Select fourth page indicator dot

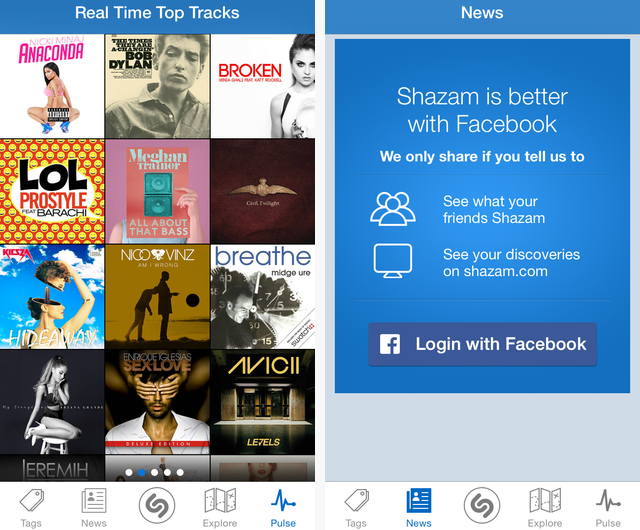(x=167, y=472)
